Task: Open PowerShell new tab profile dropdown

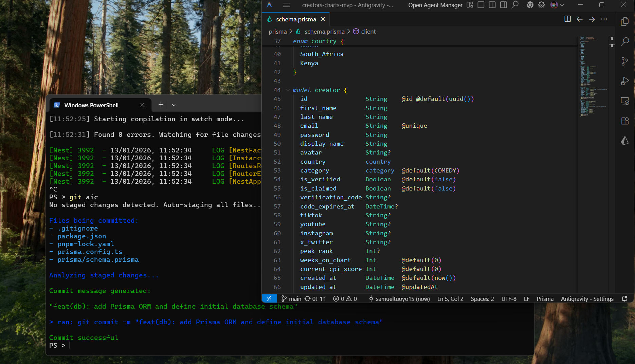Action: (174, 105)
